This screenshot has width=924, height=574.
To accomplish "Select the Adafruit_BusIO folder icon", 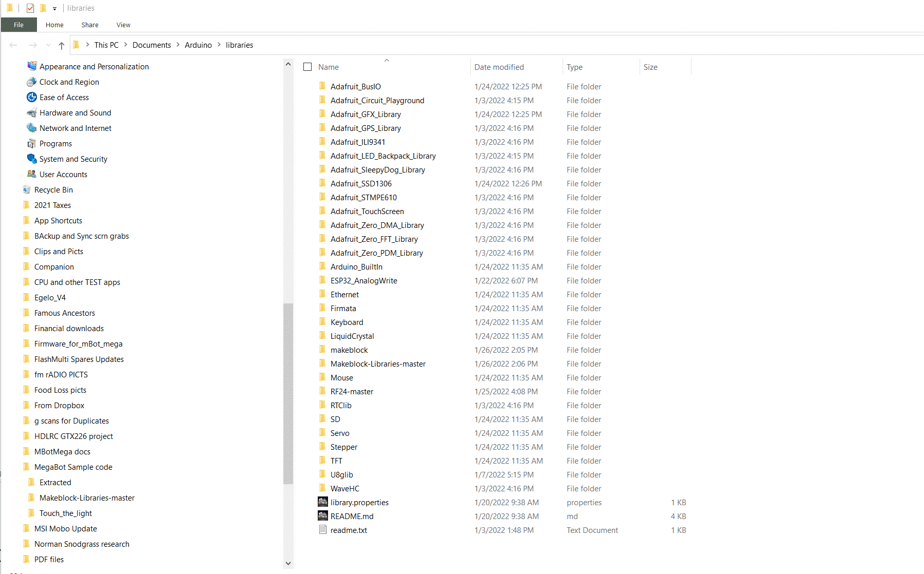I will tap(322, 86).
